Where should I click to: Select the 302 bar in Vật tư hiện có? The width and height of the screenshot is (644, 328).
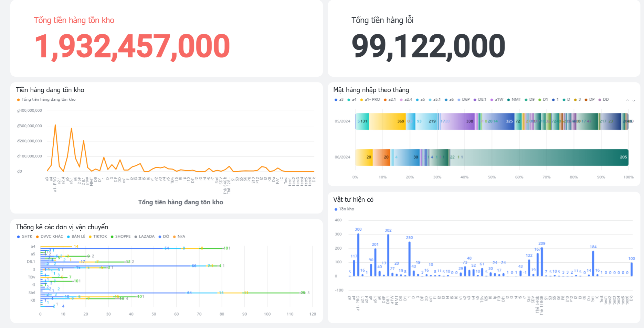[388, 255]
